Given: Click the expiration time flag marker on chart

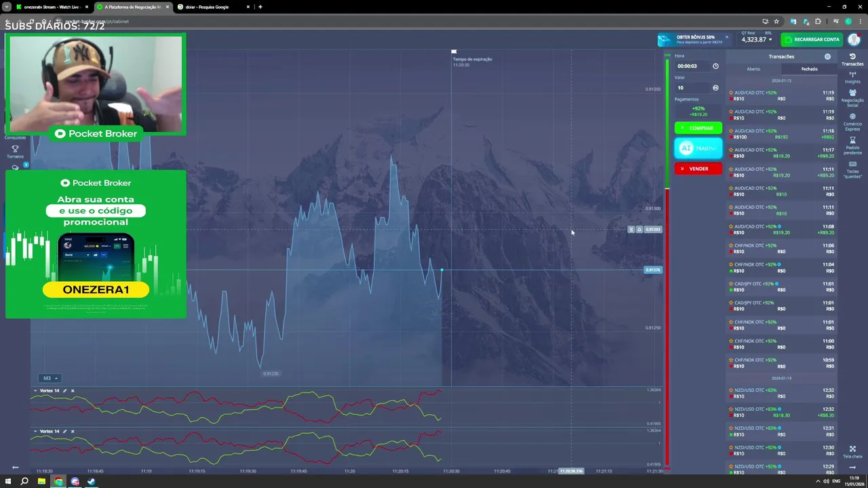Looking at the screenshot, I should coord(454,52).
